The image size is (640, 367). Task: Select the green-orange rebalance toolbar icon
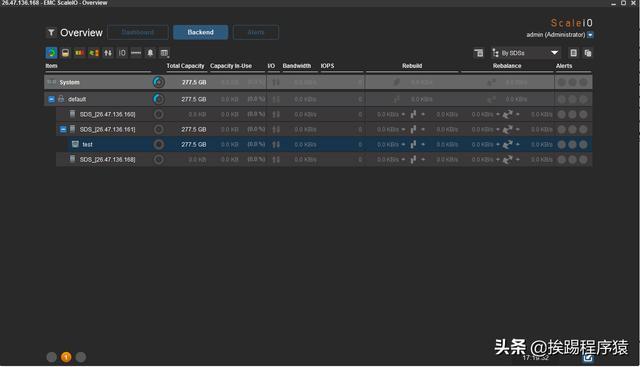pyautogui.click(x=94, y=53)
